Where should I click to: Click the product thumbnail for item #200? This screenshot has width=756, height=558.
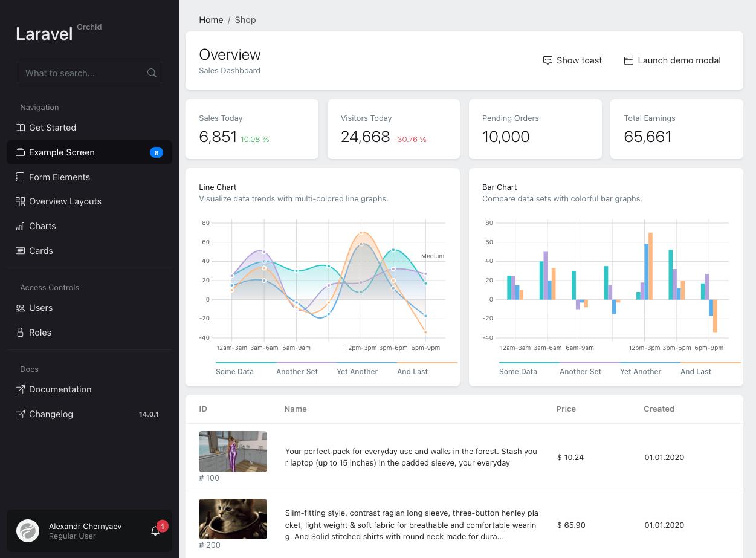pos(233,519)
